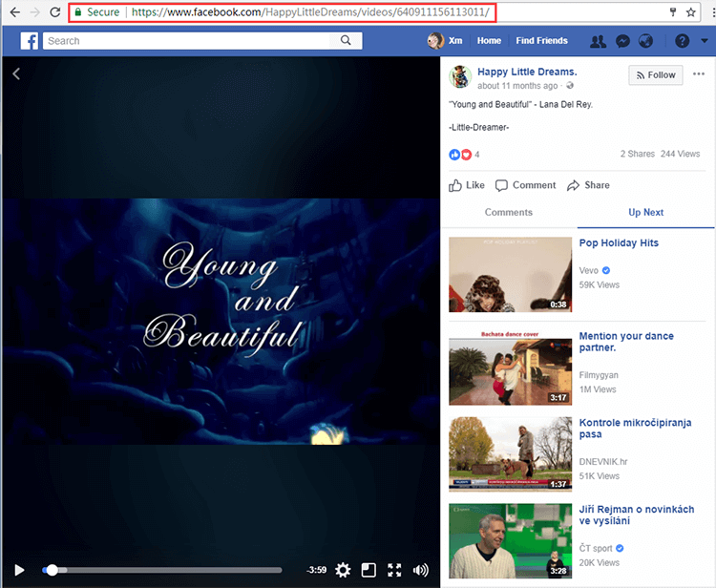Click the search magnifier button
Screen dimensions: 716x588
click(346, 41)
